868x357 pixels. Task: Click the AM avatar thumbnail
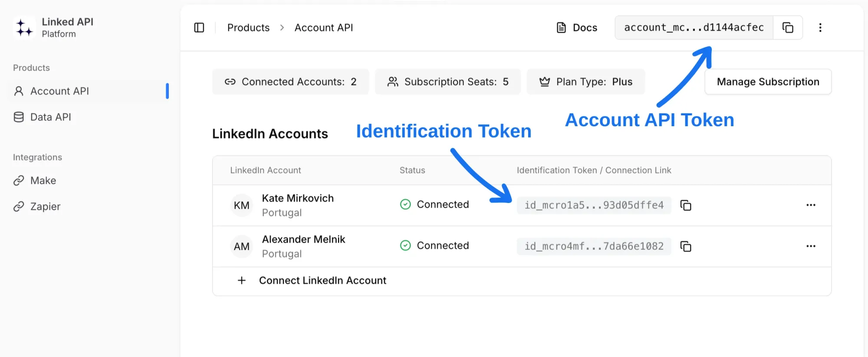242,246
